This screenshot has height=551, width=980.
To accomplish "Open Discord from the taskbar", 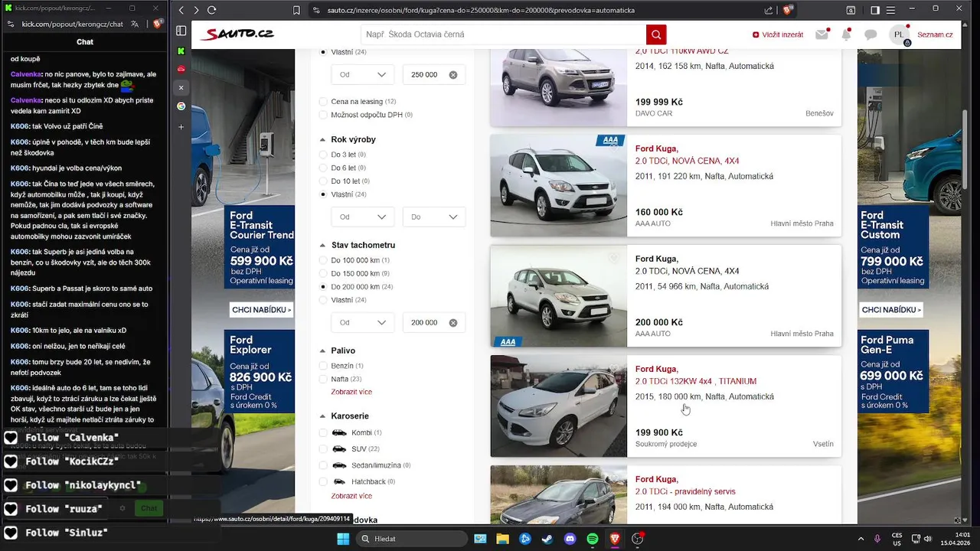I will [x=570, y=539].
